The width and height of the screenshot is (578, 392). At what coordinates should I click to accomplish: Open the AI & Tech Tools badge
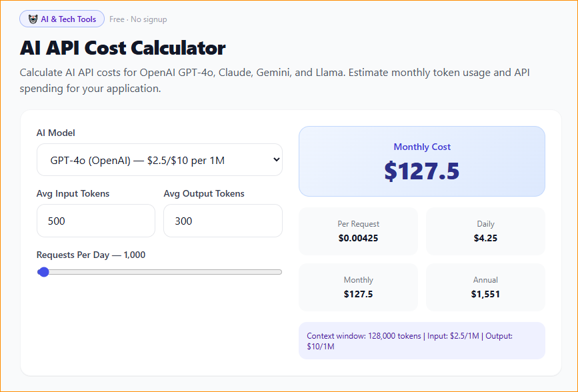62,19
